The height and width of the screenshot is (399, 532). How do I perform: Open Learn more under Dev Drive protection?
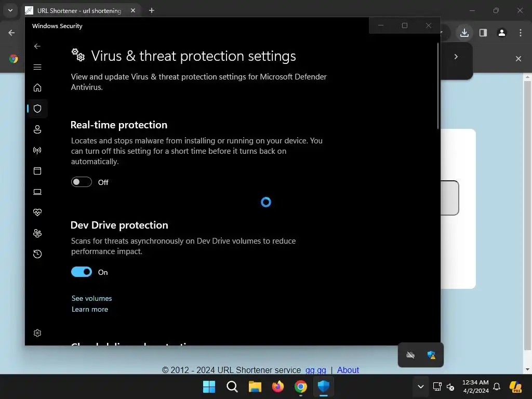tap(90, 309)
